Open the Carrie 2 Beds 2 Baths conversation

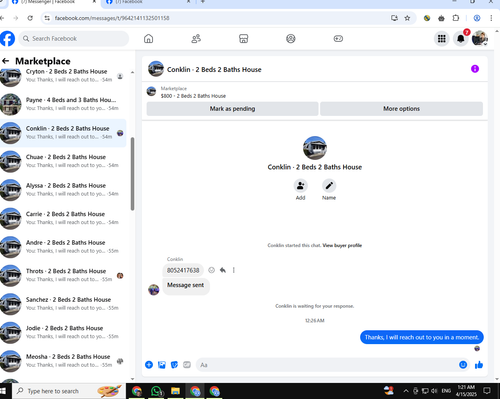click(x=63, y=218)
